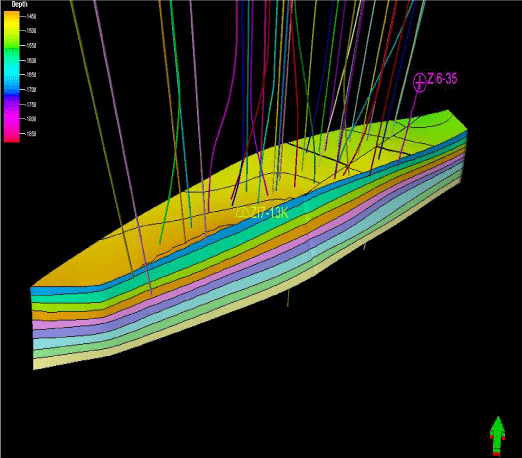Click the Z 6-35 well name label

click(x=442, y=79)
